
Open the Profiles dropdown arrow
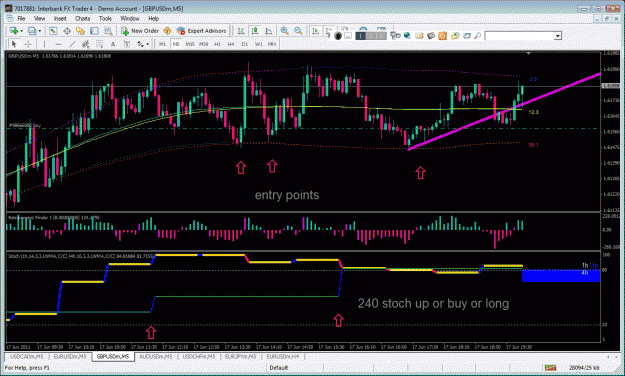(40, 31)
